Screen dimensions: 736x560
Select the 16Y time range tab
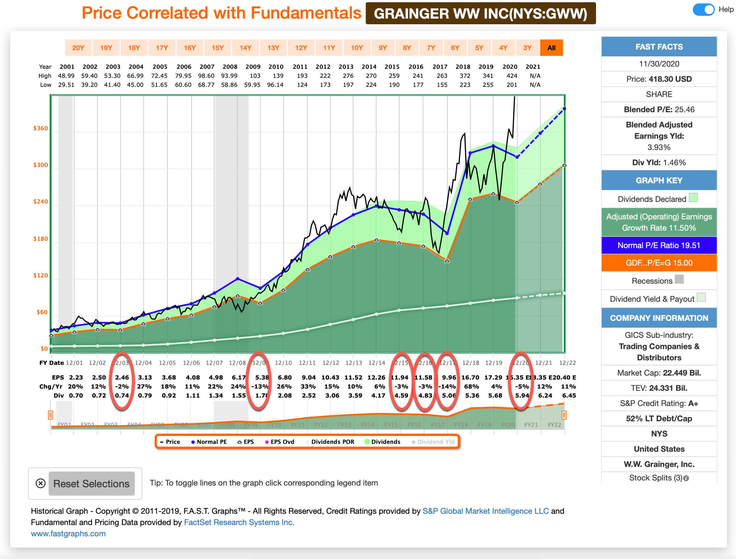tap(190, 48)
